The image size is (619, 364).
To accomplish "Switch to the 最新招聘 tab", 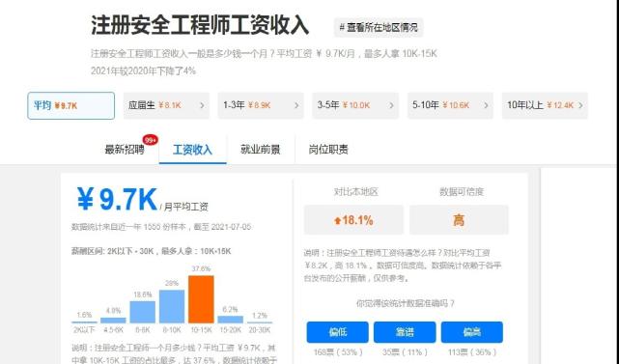I will (125, 150).
